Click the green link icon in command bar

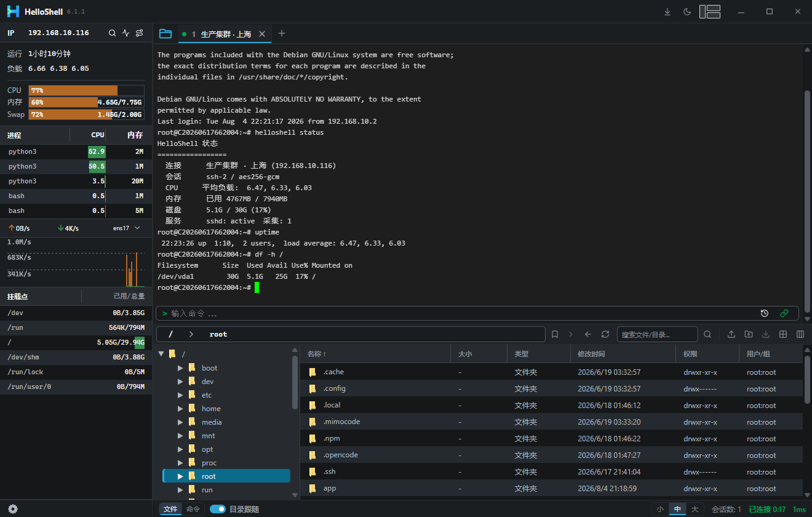click(784, 313)
